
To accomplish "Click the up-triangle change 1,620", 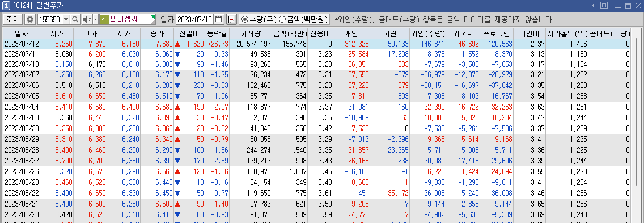I will coord(189,44).
